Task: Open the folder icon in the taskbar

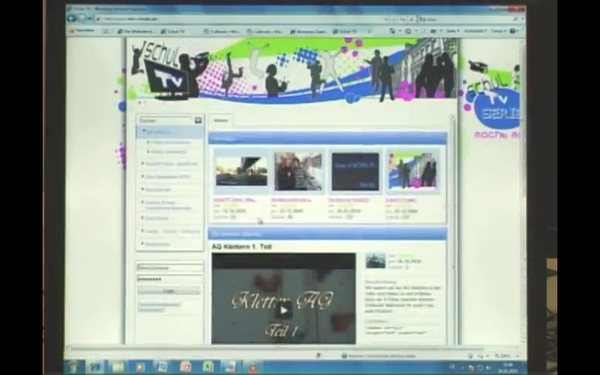Action: coord(117,368)
